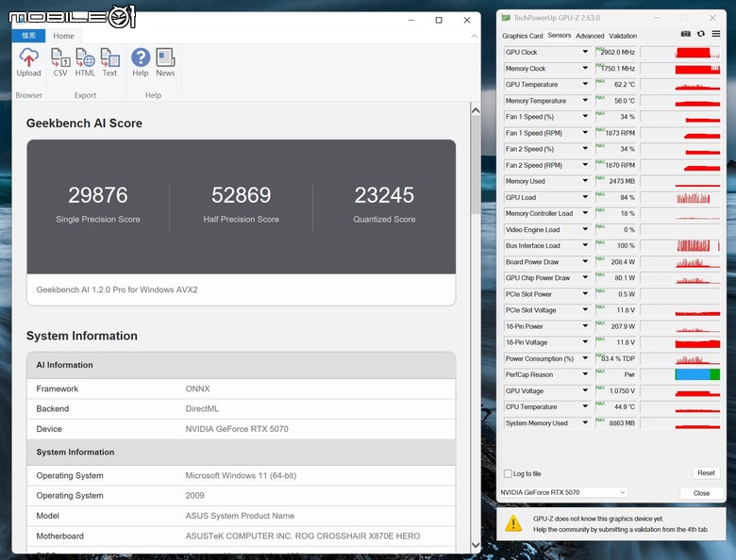Open the System Memory Used dropdown
The image size is (736, 560).
pos(585,422)
